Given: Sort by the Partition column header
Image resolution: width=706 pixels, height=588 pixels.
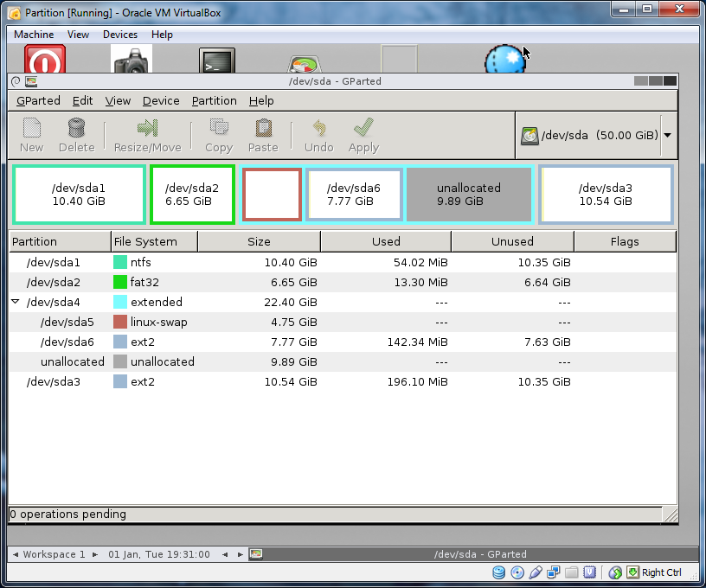Looking at the screenshot, I should pos(60,241).
